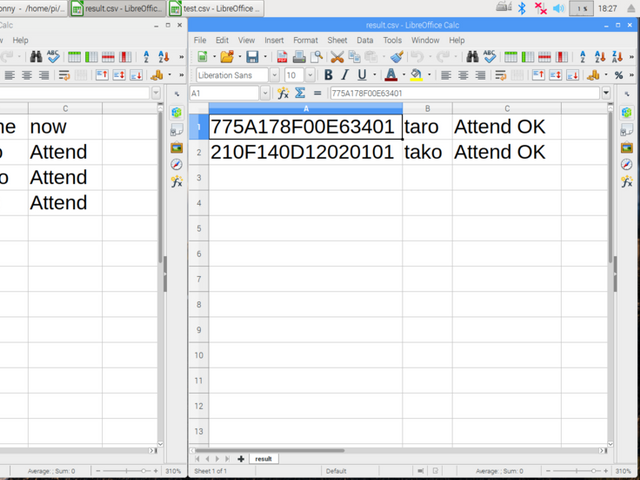Open the font color red swatch
The width and height of the screenshot is (640, 480).
point(390,75)
